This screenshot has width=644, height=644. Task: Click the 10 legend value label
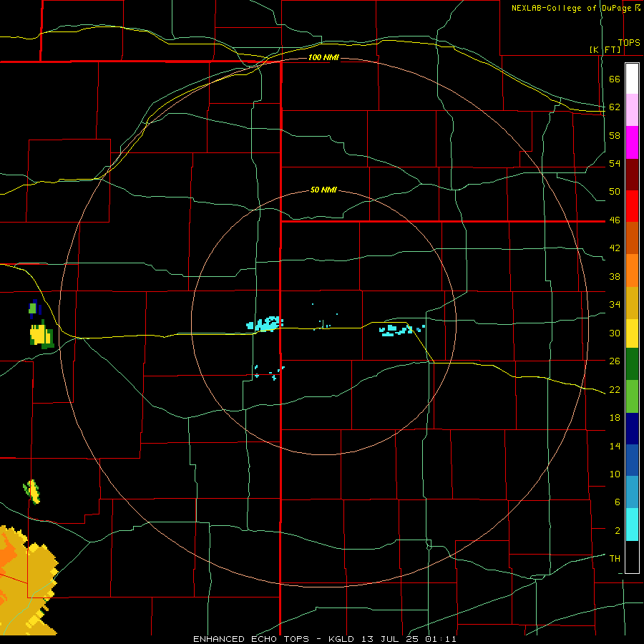coord(615,474)
